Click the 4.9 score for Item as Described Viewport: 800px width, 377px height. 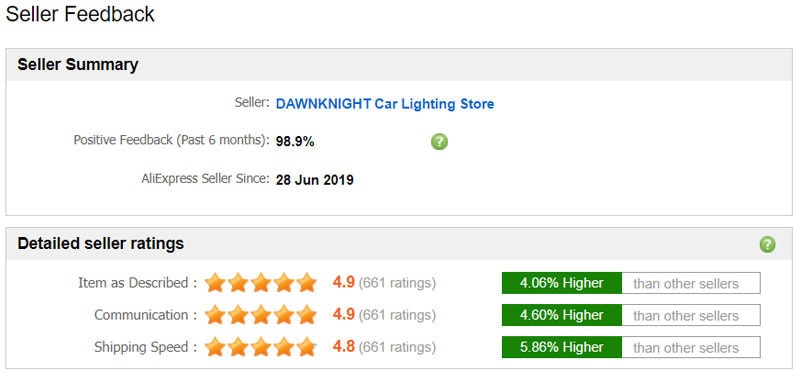click(343, 282)
